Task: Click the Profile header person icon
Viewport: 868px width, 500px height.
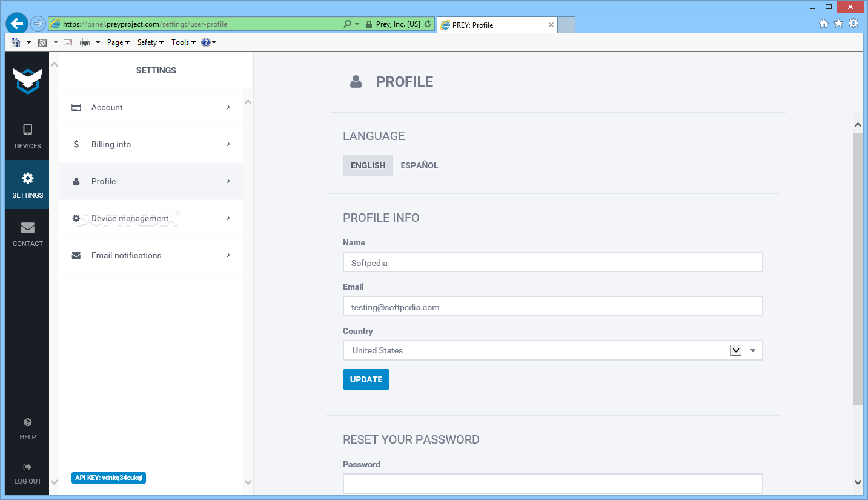Action: (x=356, y=82)
